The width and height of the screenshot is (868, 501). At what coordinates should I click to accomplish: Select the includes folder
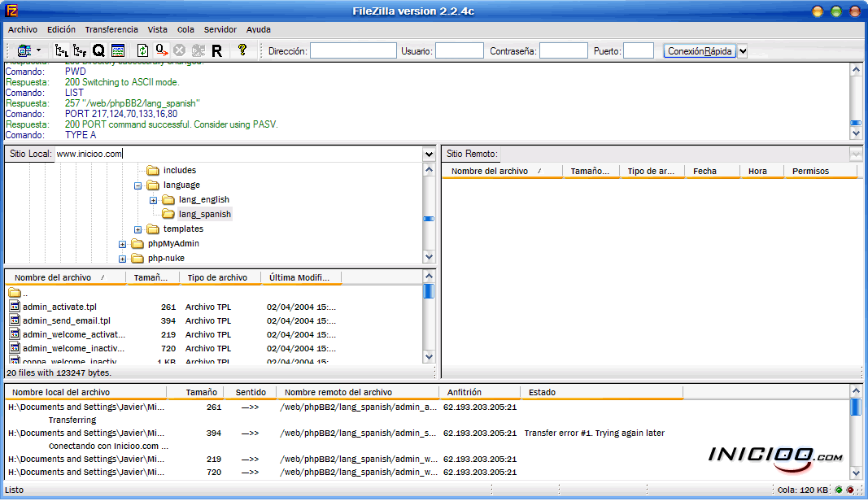pos(179,170)
